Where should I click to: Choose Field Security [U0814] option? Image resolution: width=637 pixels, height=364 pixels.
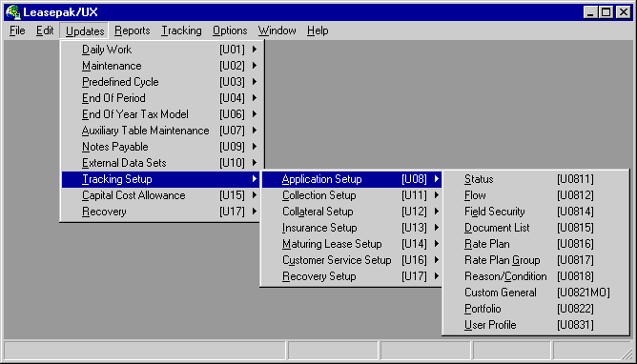tap(535, 212)
